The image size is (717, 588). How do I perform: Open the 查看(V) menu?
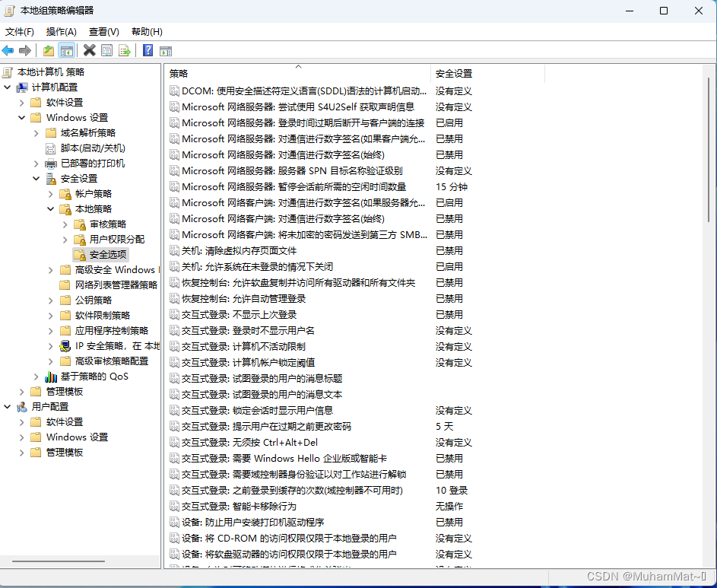(104, 32)
